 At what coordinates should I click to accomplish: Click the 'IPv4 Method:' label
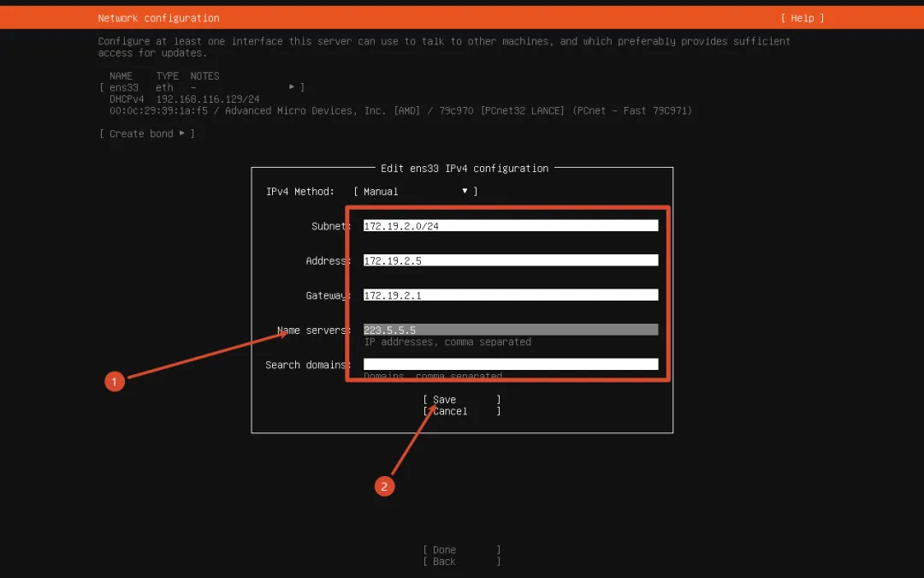pos(300,192)
